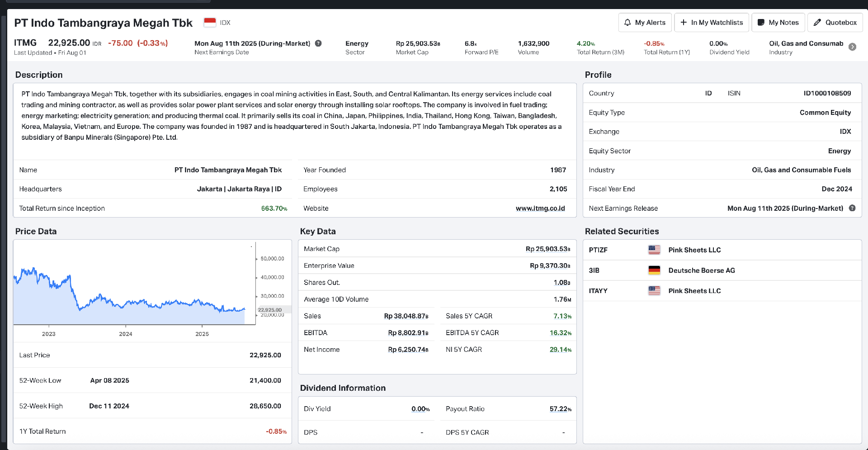
Task: Click the Payout Ratio 57.22% value
Action: click(x=560, y=409)
